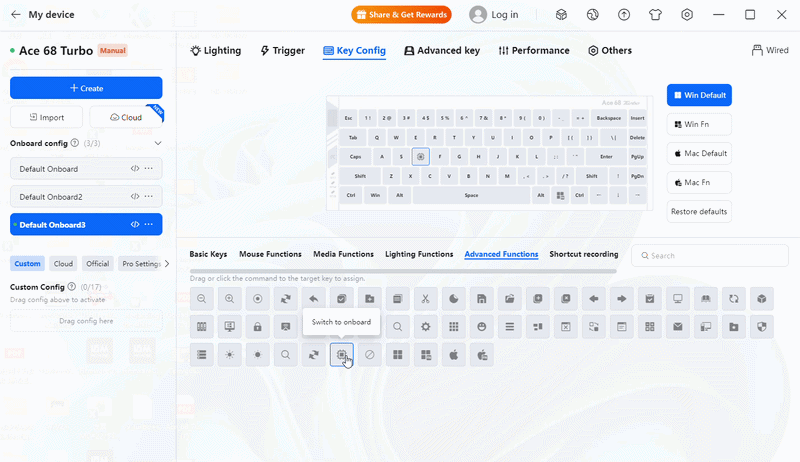Select the zoom out function icon
Viewport: 800px width, 462px height.
click(202, 299)
